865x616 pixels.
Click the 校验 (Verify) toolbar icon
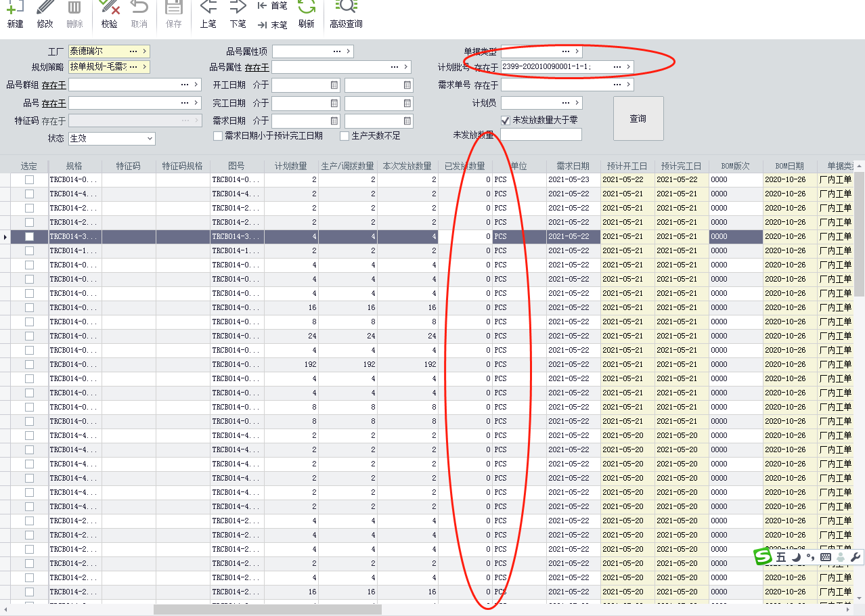109,8
